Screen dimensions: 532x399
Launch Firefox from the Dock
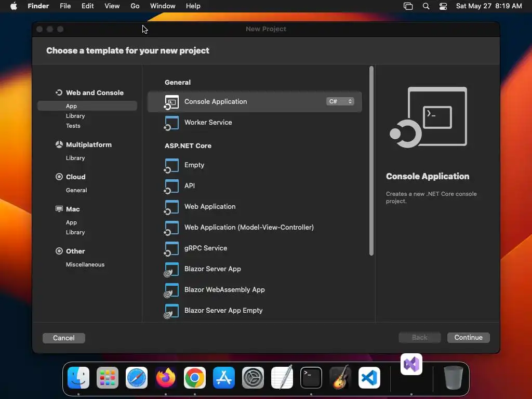point(166,378)
